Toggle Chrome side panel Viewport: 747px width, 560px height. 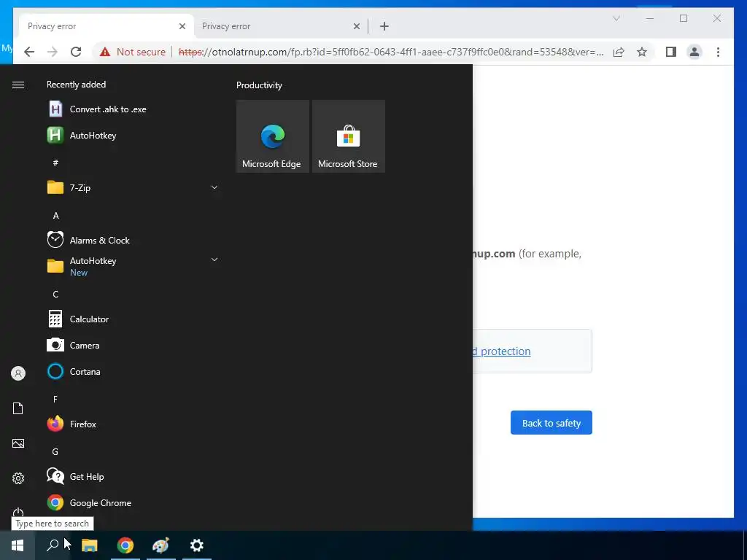pos(671,52)
